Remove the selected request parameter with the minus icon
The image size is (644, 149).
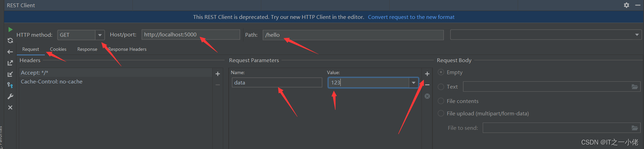(x=427, y=85)
